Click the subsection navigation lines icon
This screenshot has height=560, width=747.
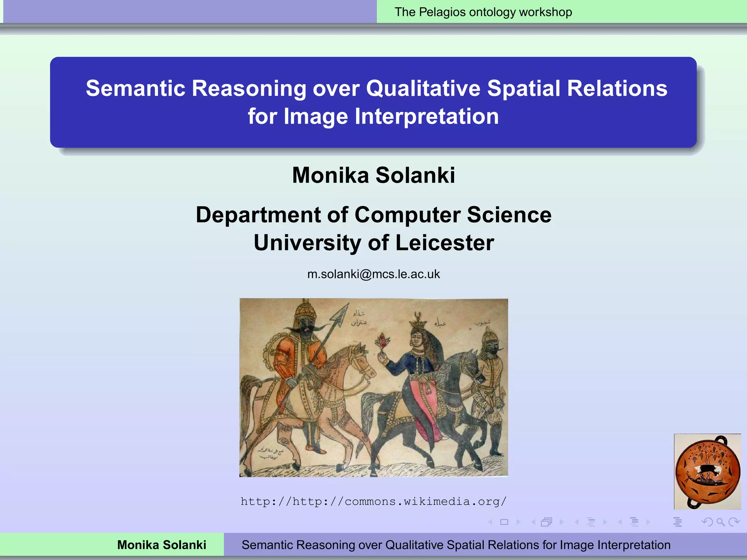pyautogui.click(x=591, y=522)
